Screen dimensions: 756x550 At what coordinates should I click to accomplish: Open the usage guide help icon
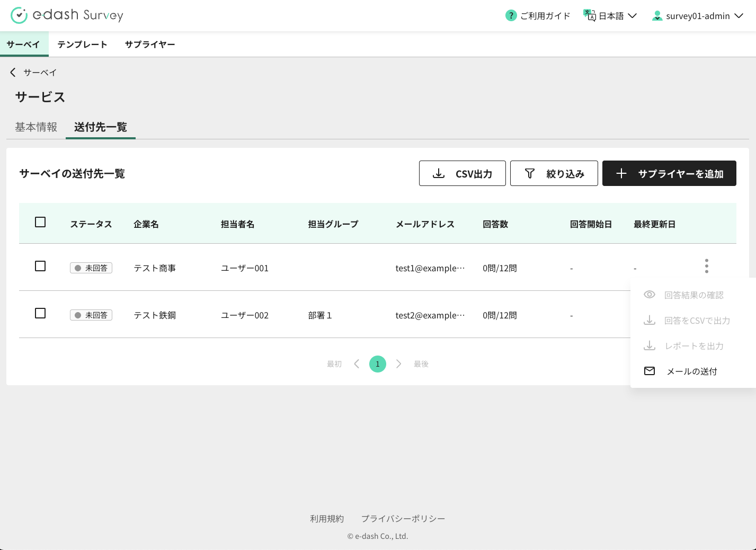point(511,16)
